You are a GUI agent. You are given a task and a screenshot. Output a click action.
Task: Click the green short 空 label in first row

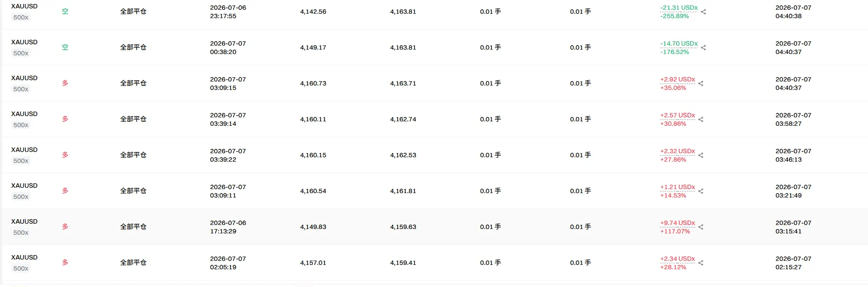point(65,12)
